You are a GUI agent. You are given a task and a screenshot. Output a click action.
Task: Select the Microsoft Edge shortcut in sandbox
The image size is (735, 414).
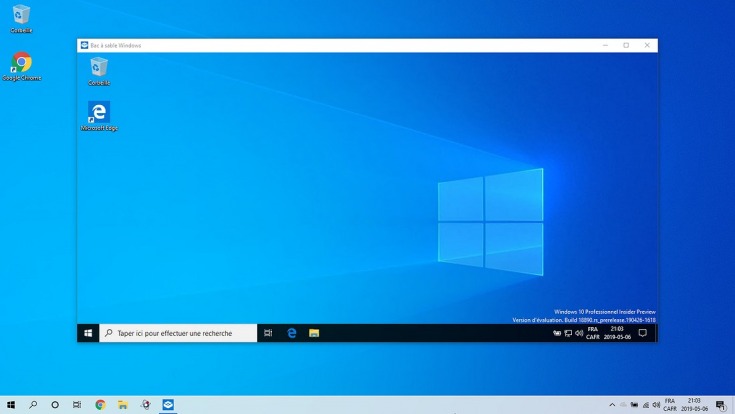99,116
